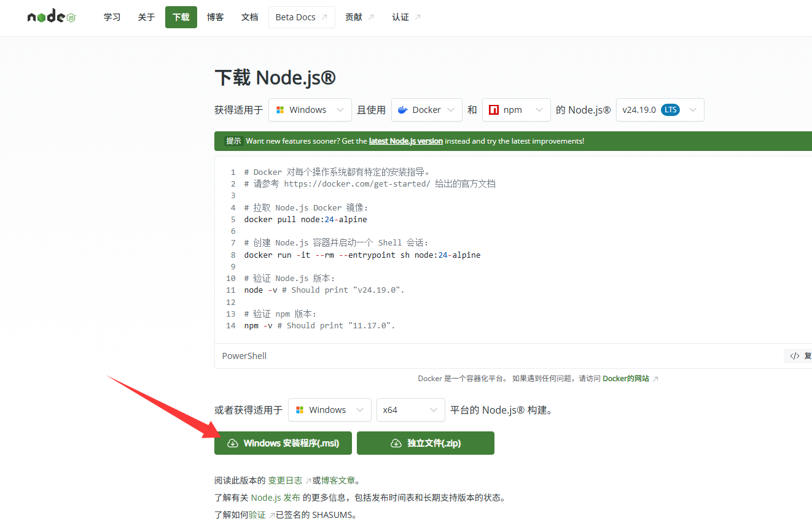The height and width of the screenshot is (521, 812).
Task: Open the 变更日志 link
Action: (x=289, y=480)
